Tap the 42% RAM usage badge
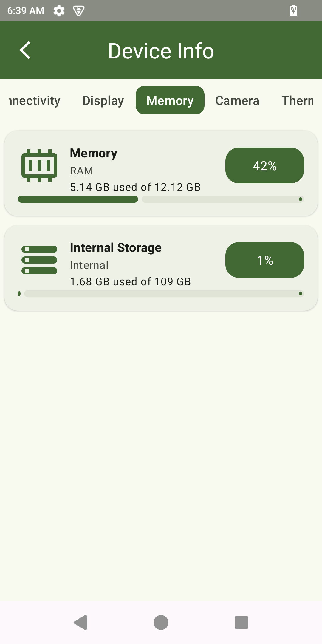322x644 pixels. click(x=264, y=165)
